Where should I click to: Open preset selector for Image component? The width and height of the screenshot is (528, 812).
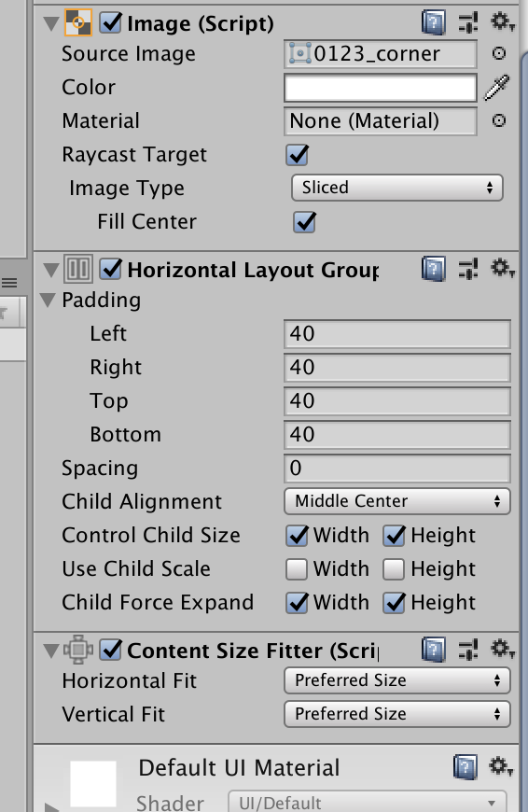click(x=468, y=22)
